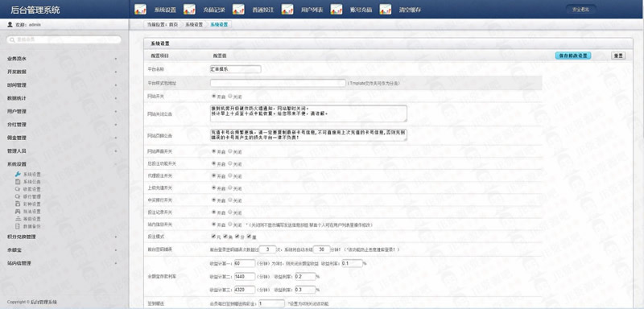Open the 积分兑换管理 sidebar section
The width and height of the screenshot is (644, 309).
[22, 237]
